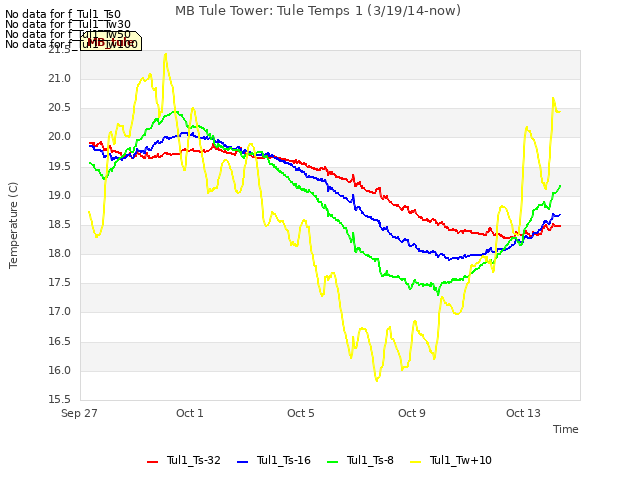The image size is (640, 480).
Task: Click the 15.5 y-axis tick label
Action: [60, 399]
